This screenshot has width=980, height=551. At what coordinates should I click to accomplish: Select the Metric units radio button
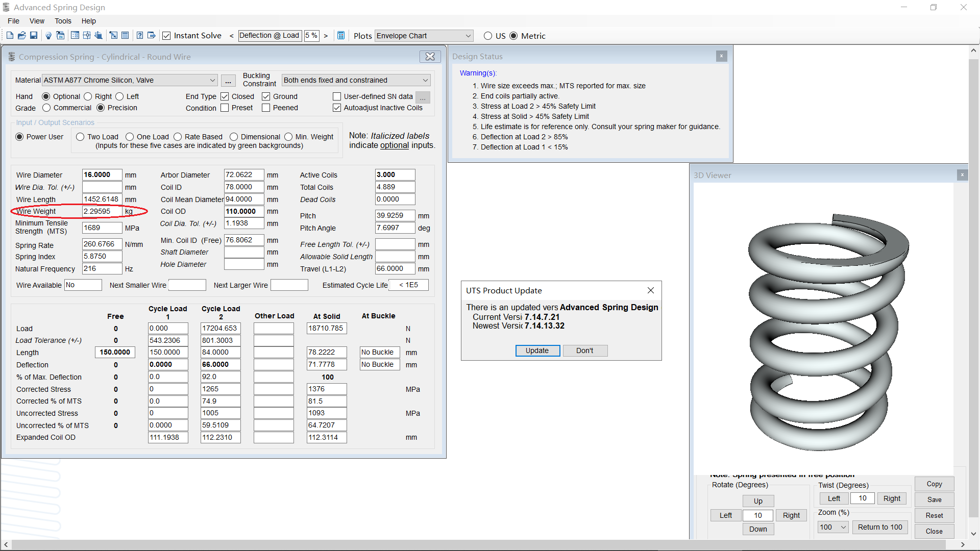[x=513, y=36]
